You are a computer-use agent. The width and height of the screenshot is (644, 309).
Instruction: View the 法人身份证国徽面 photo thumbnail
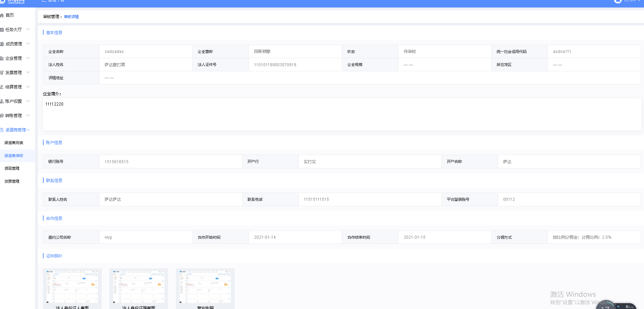tap(139, 287)
